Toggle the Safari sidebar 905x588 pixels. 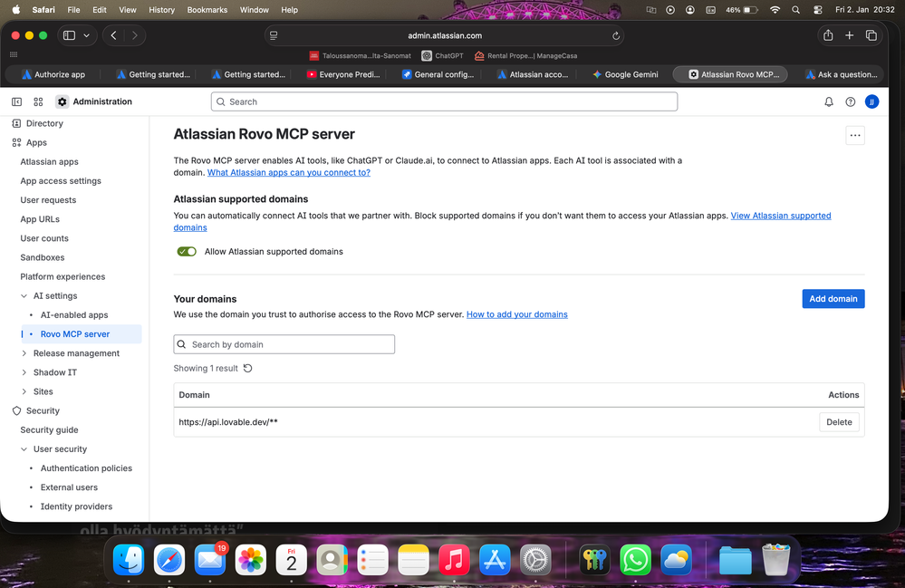point(69,35)
